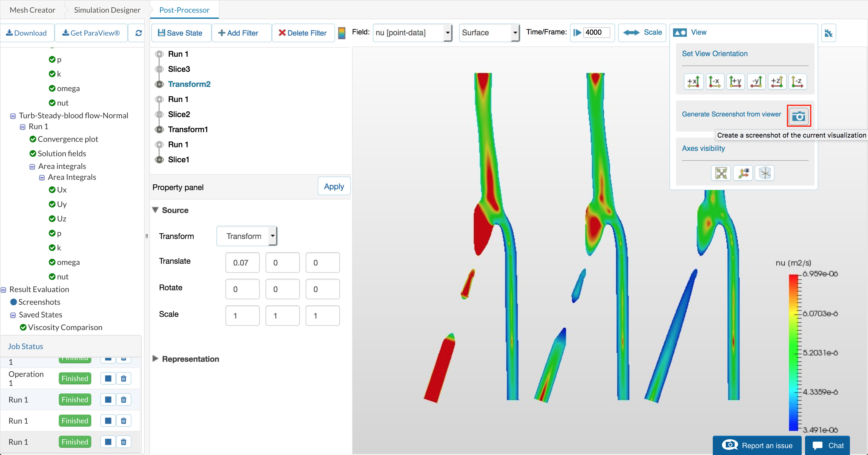Click the Apply button
This screenshot has height=455, width=868.
click(334, 186)
